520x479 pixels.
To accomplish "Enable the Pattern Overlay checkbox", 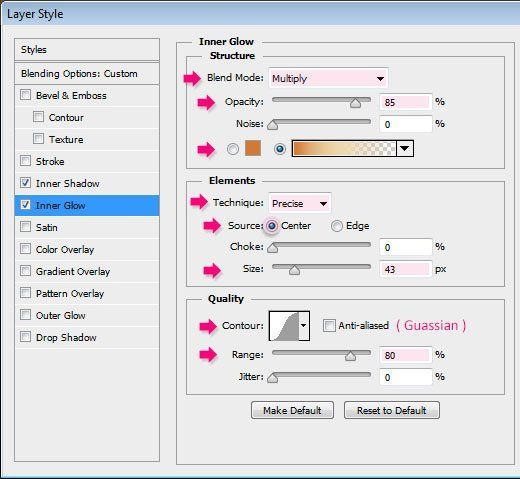I will [26, 293].
